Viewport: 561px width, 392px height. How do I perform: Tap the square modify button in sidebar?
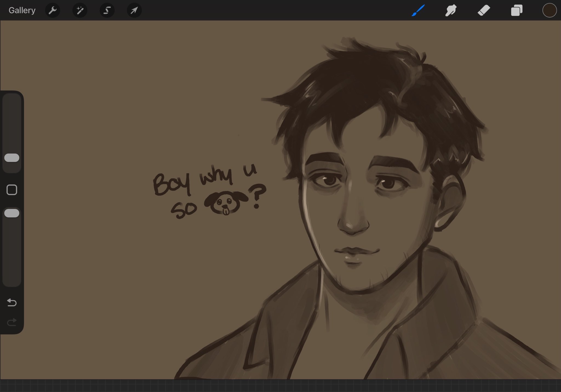click(x=12, y=190)
